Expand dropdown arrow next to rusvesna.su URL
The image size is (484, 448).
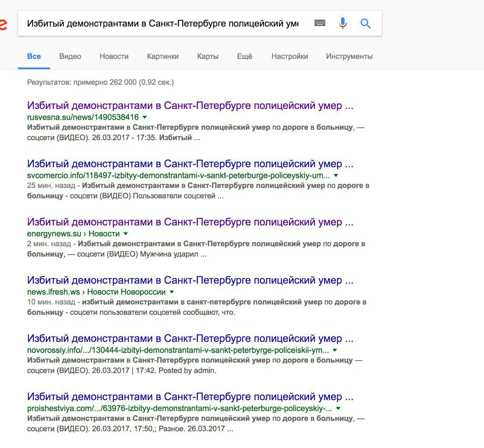(144, 117)
